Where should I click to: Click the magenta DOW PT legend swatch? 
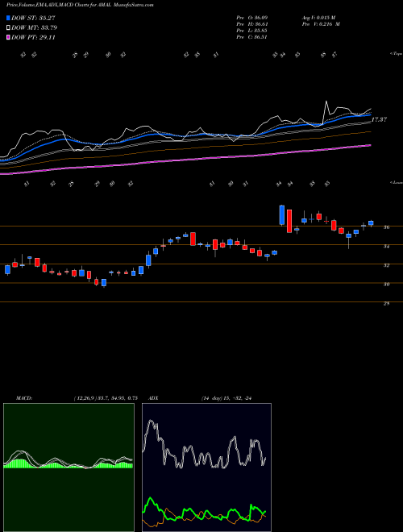[x=9, y=37]
